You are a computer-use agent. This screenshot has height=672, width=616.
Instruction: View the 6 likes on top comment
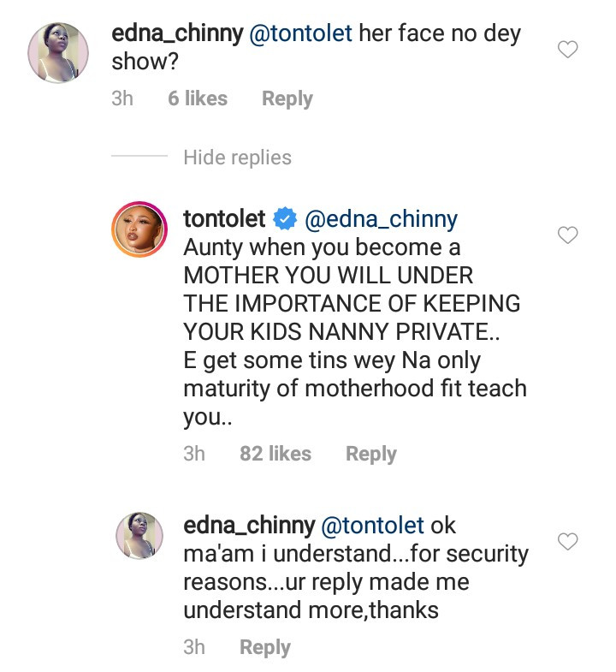pos(198,99)
